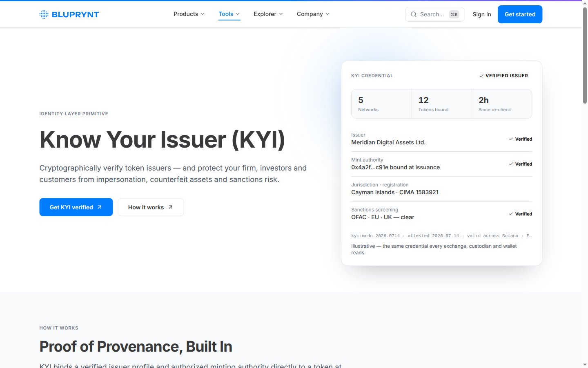This screenshot has width=588, height=368.
Task: Click the Verified checkmark beside Mint authority
Action: click(x=511, y=164)
